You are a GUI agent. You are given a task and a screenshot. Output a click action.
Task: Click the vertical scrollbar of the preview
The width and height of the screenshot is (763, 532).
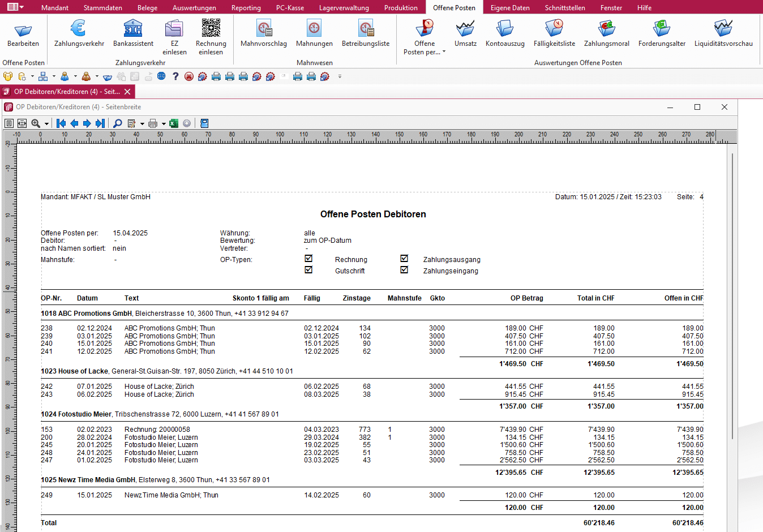point(733,294)
